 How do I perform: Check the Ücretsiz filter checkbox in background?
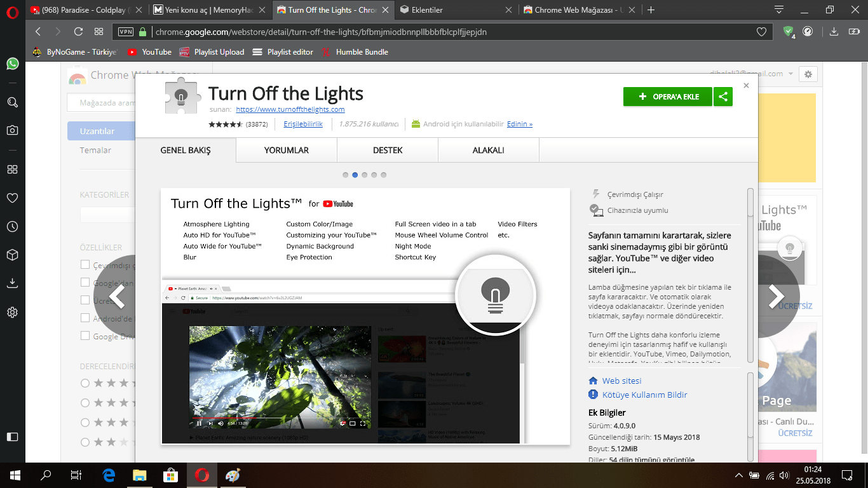point(85,300)
